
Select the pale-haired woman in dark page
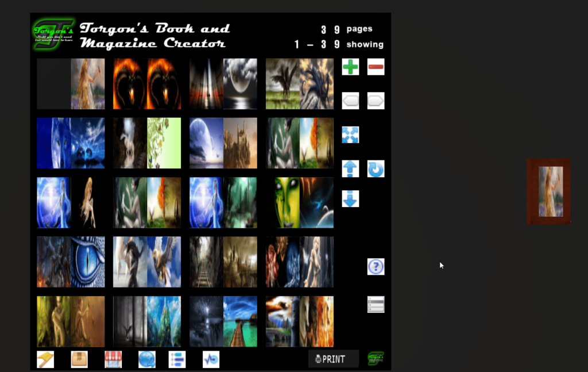[x=316, y=262]
